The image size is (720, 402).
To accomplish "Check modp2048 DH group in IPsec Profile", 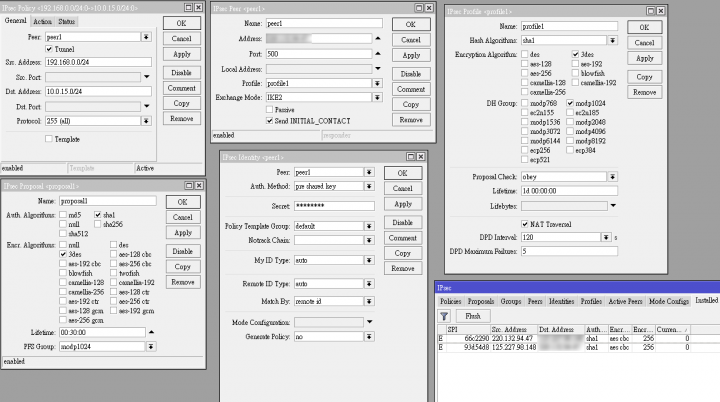I will (x=570, y=122).
